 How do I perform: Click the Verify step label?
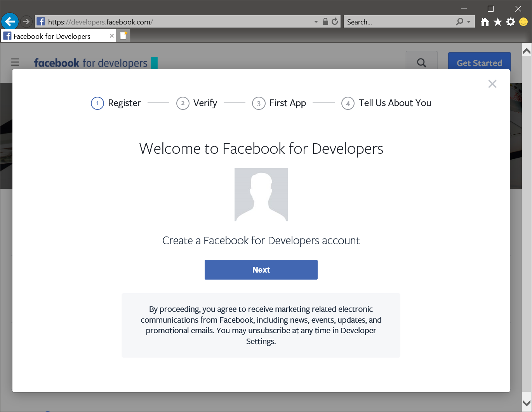(x=205, y=103)
